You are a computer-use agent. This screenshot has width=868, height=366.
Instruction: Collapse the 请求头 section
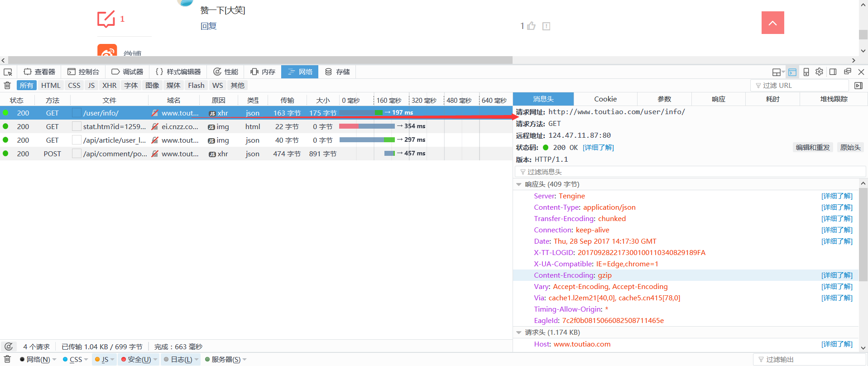[519, 332]
